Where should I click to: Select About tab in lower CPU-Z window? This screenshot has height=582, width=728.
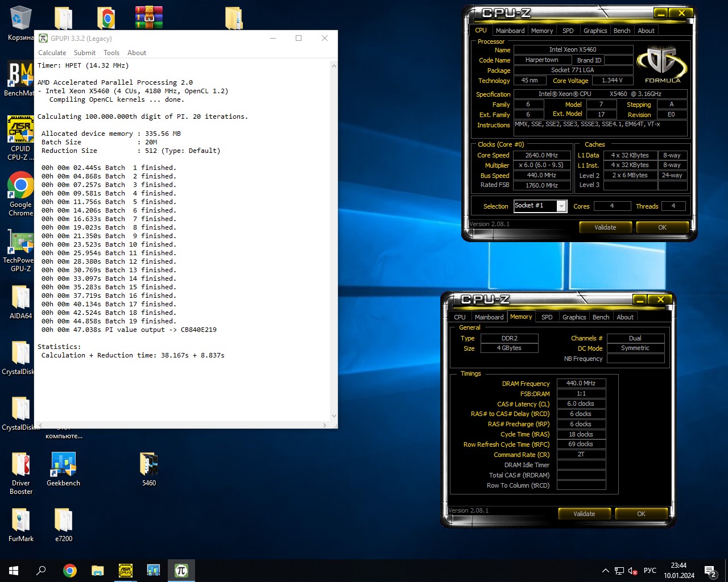point(625,317)
